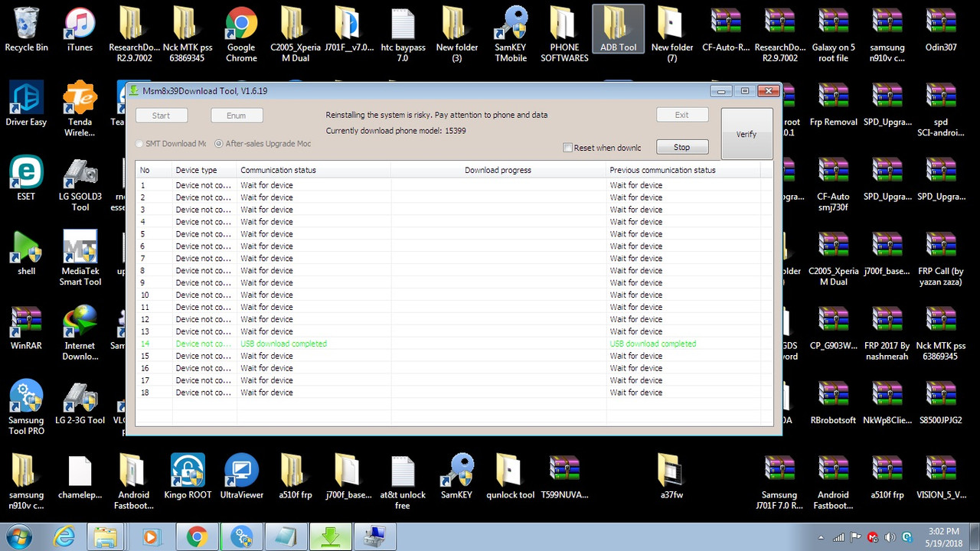The image size is (980, 551).
Task: Open the T599NUVA archive
Action: (564, 478)
